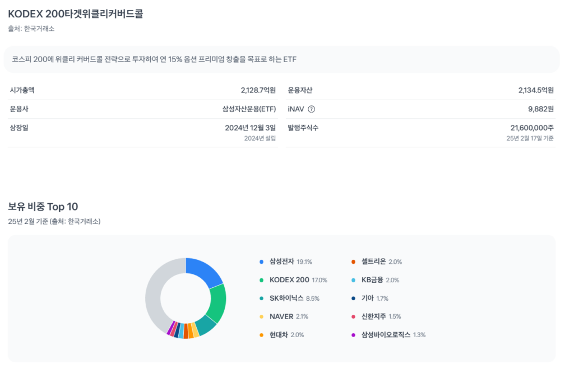This screenshot has height=392, width=574.
Task: Select the iNAV label text
Action: coord(296,109)
